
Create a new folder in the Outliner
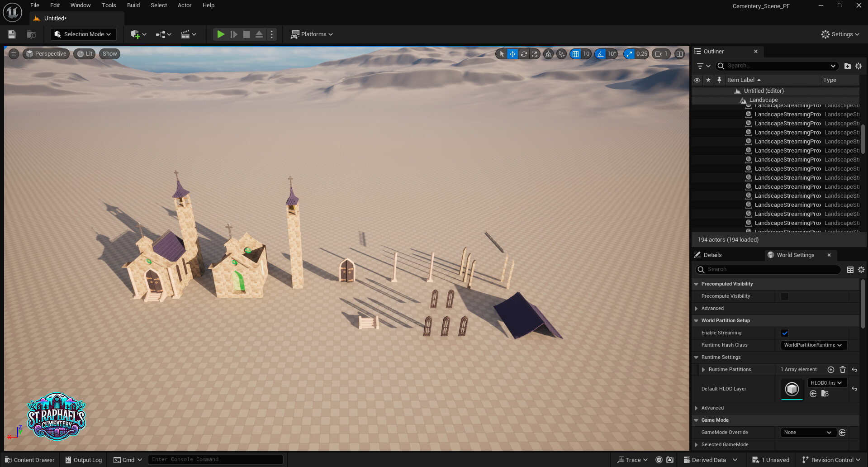847,66
